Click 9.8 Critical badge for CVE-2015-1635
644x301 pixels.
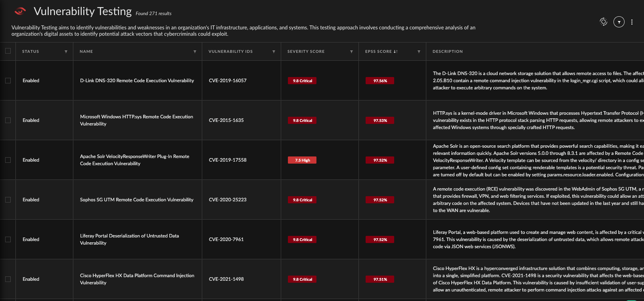(302, 120)
